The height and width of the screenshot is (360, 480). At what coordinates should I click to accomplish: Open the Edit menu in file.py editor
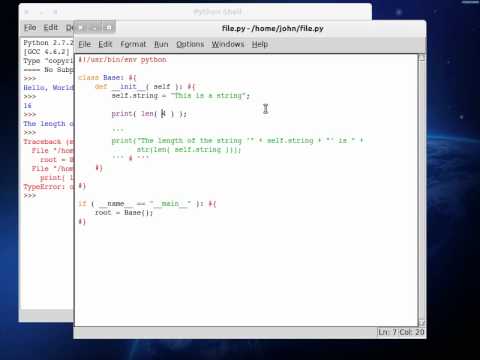pyautogui.click(x=105, y=44)
